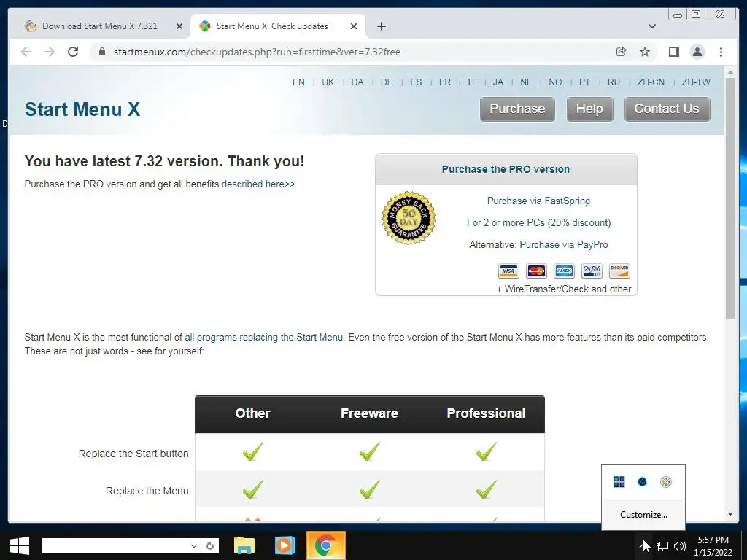Bookmark this page with the star icon
The image size is (747, 560).
645,52
